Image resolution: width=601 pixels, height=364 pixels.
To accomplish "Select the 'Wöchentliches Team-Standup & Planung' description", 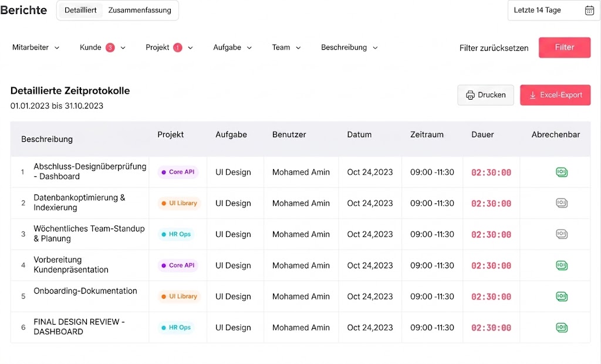I will [89, 233].
